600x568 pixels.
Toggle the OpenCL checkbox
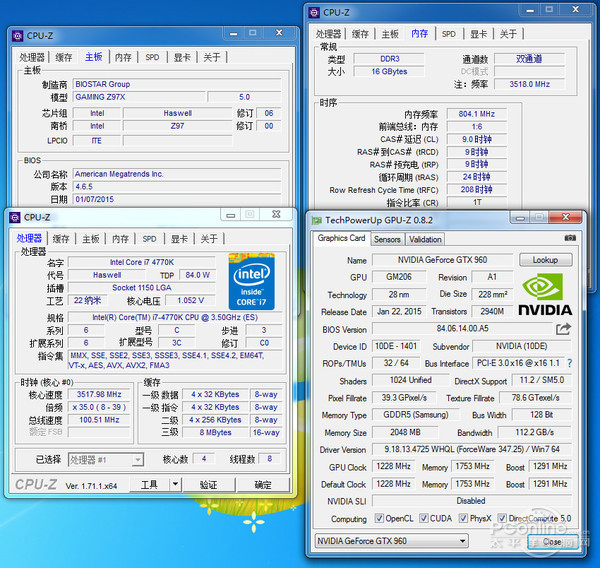[x=379, y=518]
